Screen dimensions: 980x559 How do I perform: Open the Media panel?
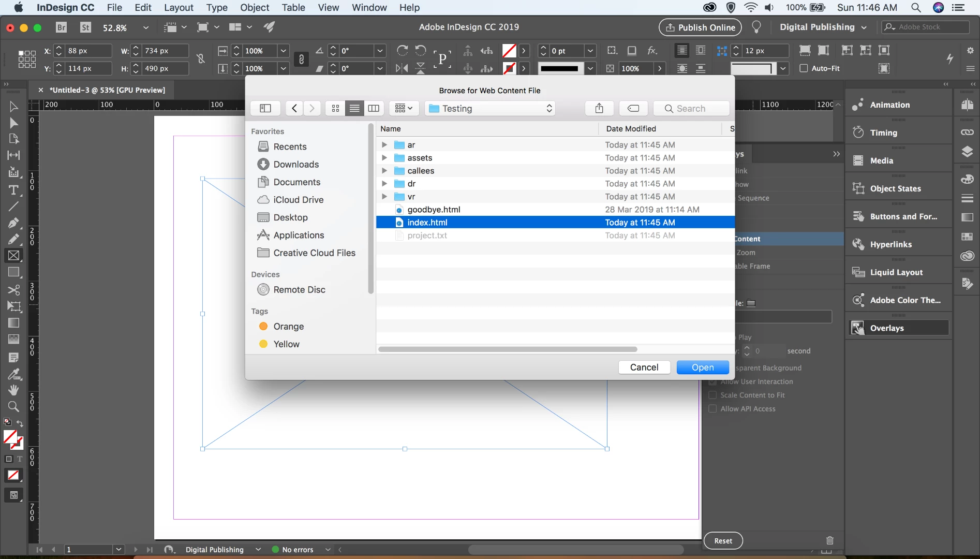point(898,160)
